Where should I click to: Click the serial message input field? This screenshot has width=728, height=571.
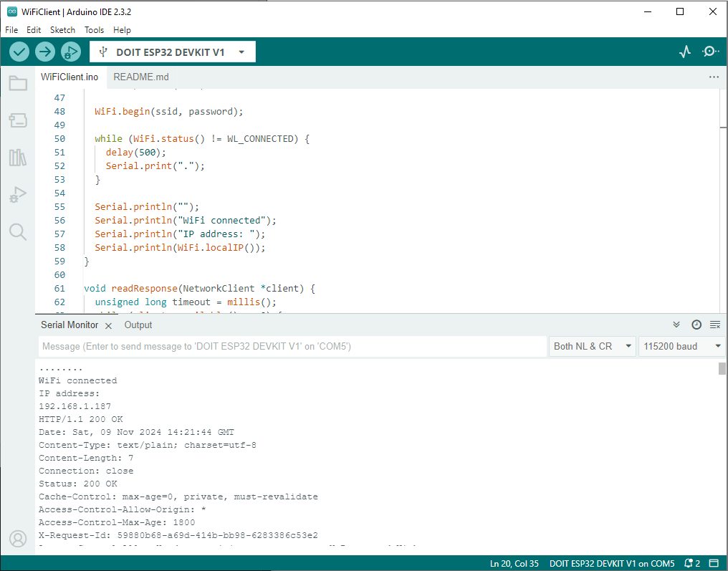point(292,346)
